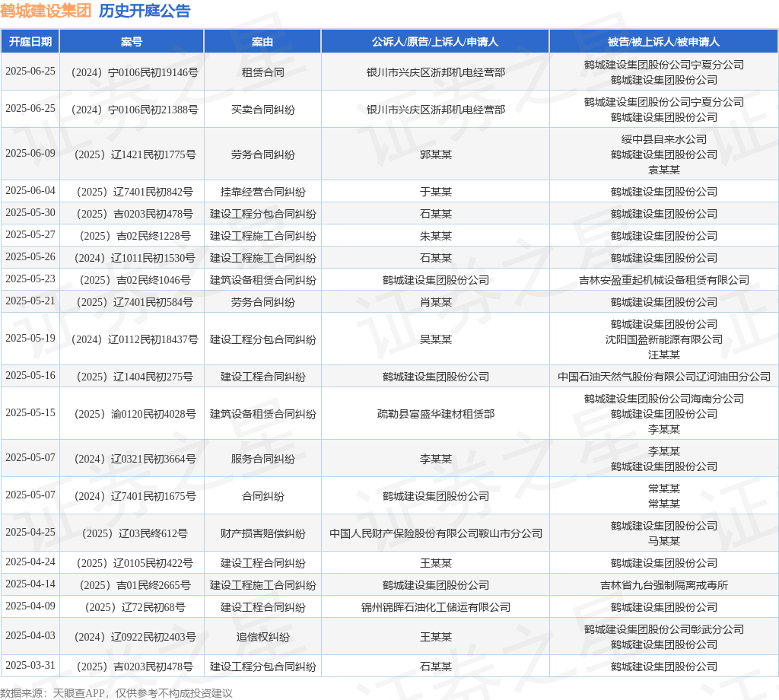Click the 开庭日期 column header

(30, 42)
